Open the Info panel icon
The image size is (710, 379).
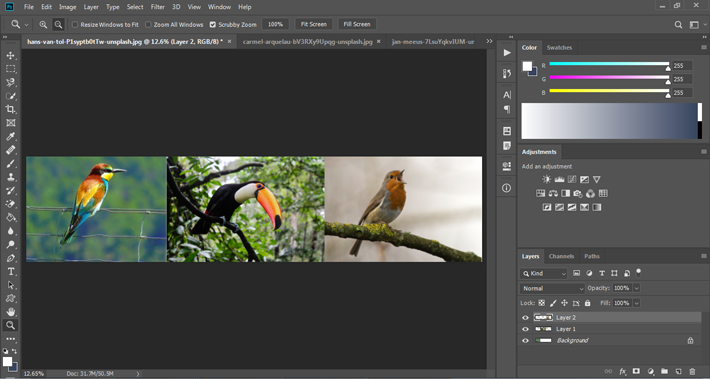pyautogui.click(x=507, y=188)
